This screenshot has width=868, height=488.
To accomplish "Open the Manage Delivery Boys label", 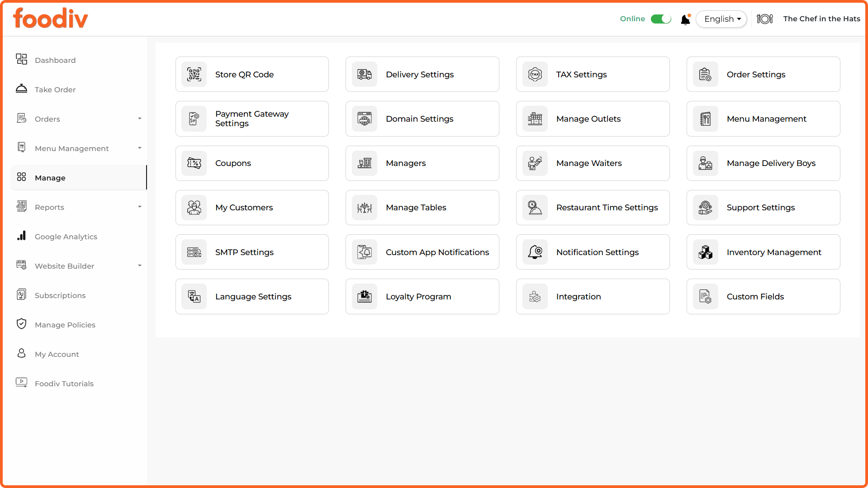I will tap(771, 163).
